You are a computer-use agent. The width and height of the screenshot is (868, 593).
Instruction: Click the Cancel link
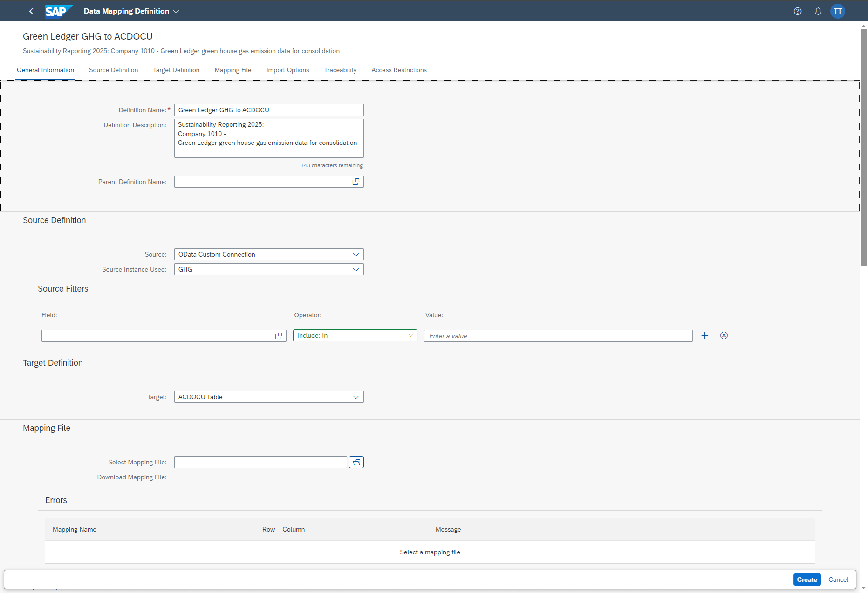[838, 579]
